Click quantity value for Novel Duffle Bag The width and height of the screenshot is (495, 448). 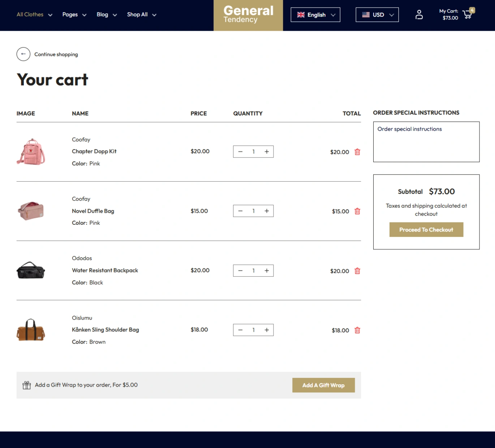(x=254, y=211)
